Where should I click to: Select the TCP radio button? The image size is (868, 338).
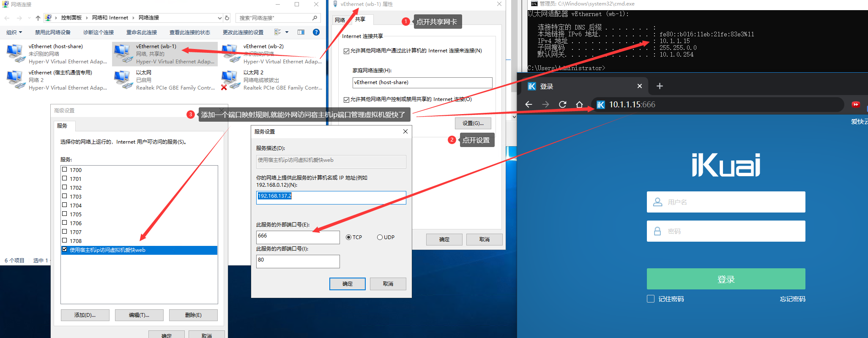pyautogui.click(x=349, y=237)
